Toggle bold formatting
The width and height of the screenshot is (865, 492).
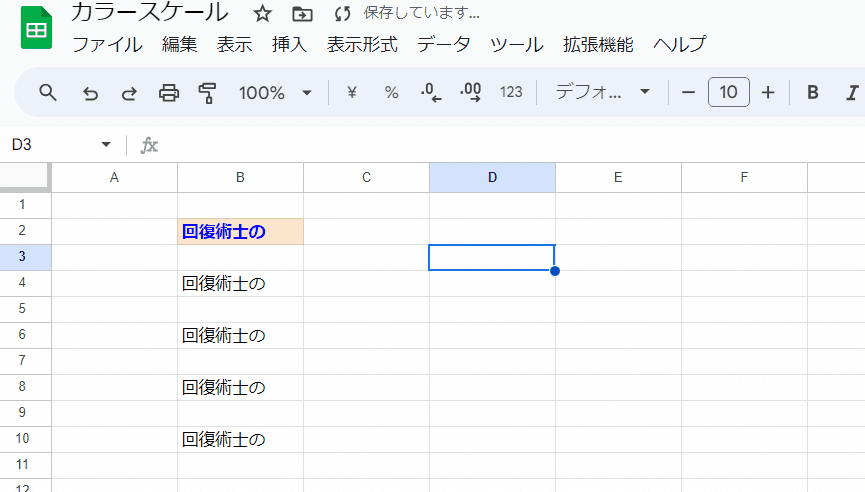pos(813,92)
